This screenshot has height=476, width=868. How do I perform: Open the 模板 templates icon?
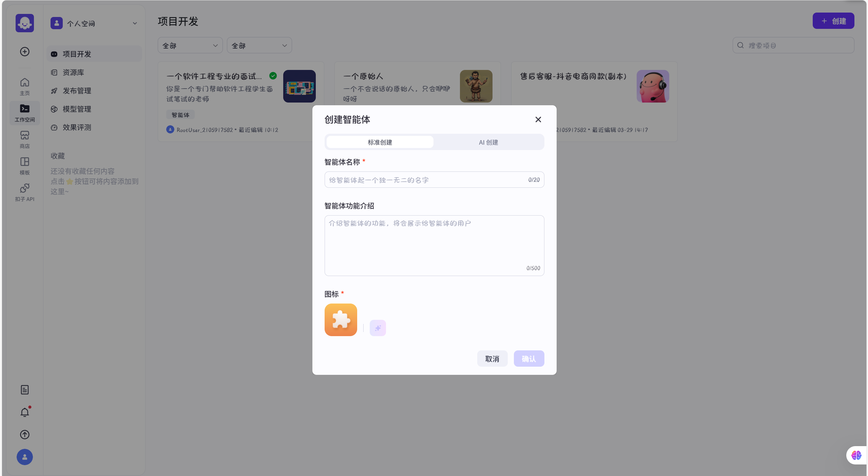[x=24, y=166]
